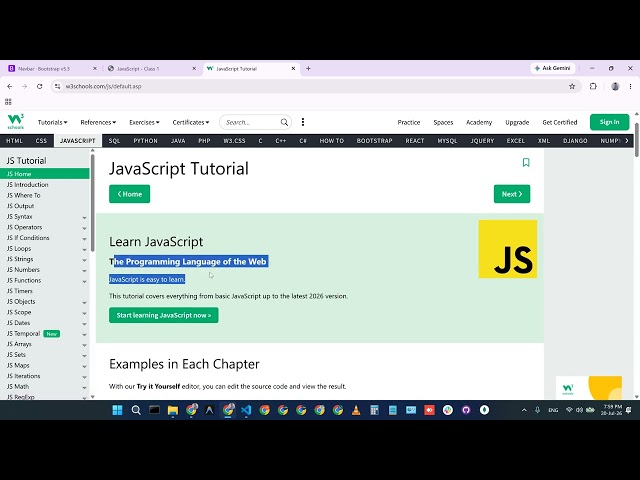Click Ask Gemini
Viewport: 640px width, 480px height.
tap(553, 68)
